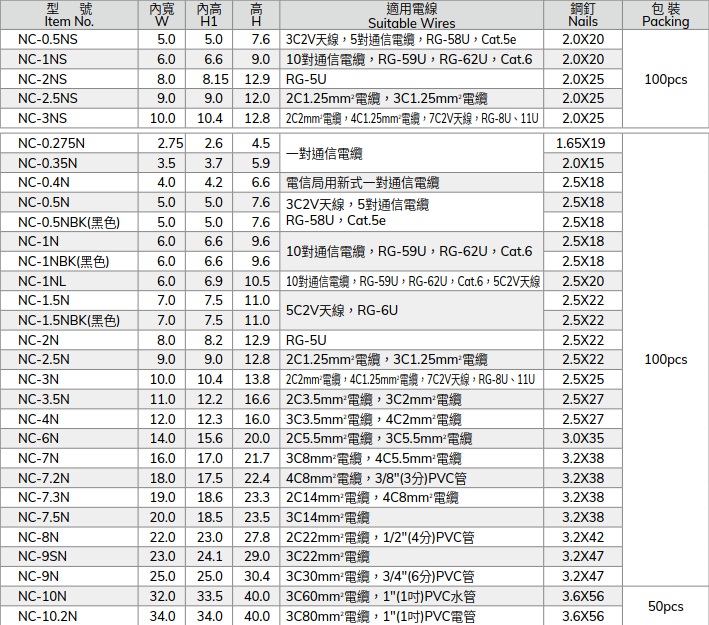
Task: Click the NC-0.5NS item cell
Action: [46, 39]
